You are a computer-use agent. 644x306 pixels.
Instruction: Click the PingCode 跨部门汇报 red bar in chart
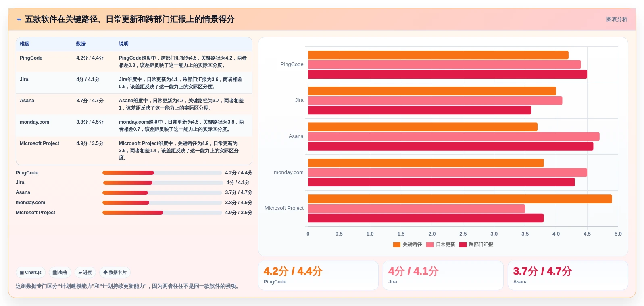click(448, 74)
